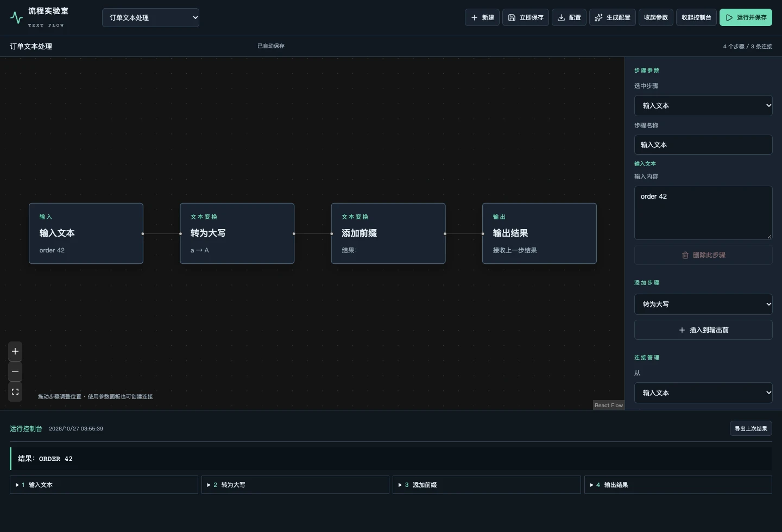Click the React Flow attribution link

609,405
